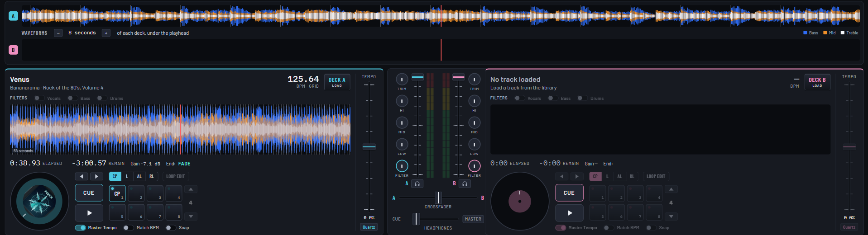Enable Deck A Match BPM
The image size is (868, 235).
point(128,228)
